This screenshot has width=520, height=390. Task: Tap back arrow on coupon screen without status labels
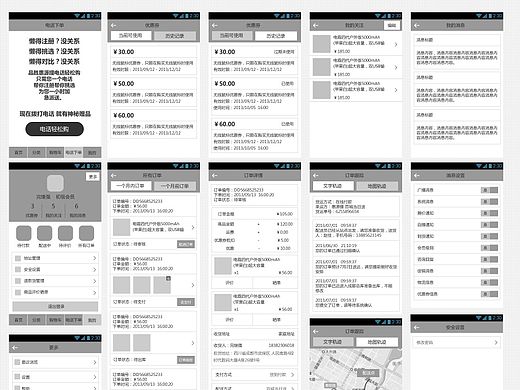[x=114, y=25]
